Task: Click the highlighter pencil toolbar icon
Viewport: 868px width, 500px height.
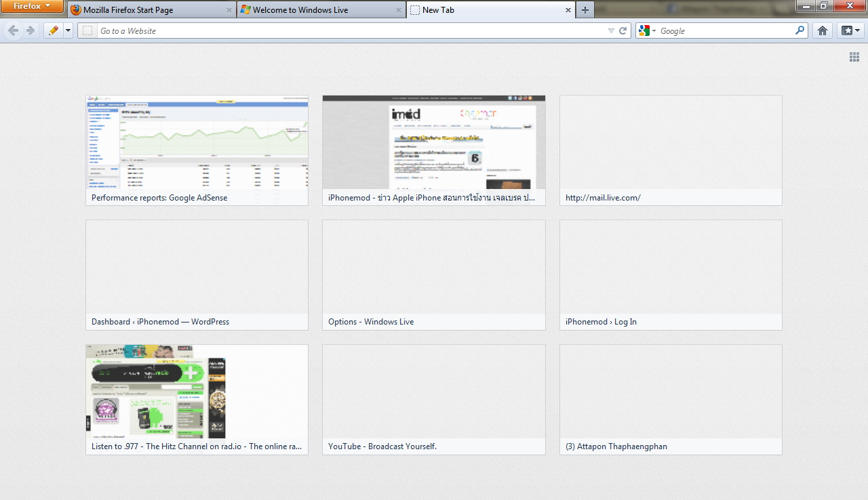Action: coord(53,30)
